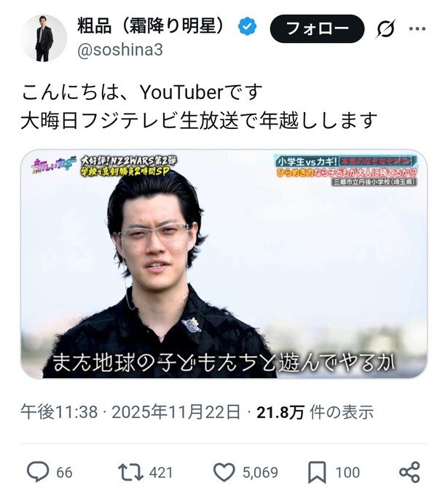The width and height of the screenshot is (448, 496).
Task: Repost this tweet using the retweet icon
Action: [x=130, y=472]
